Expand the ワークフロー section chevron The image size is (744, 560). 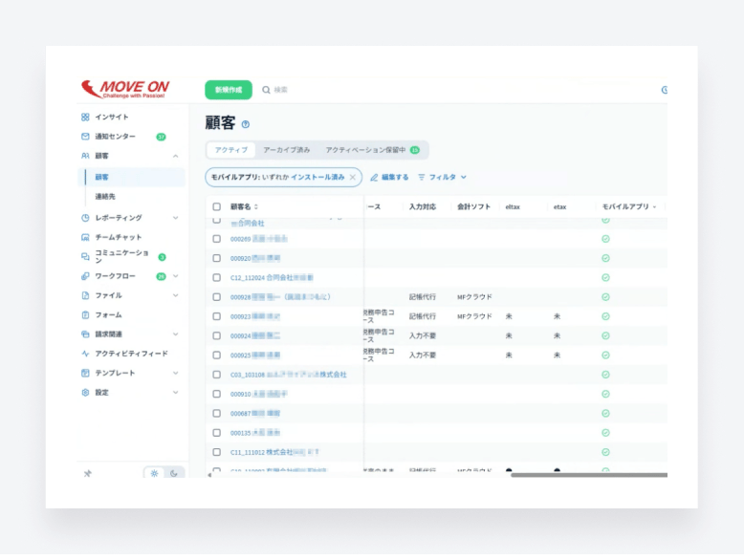pos(176,276)
